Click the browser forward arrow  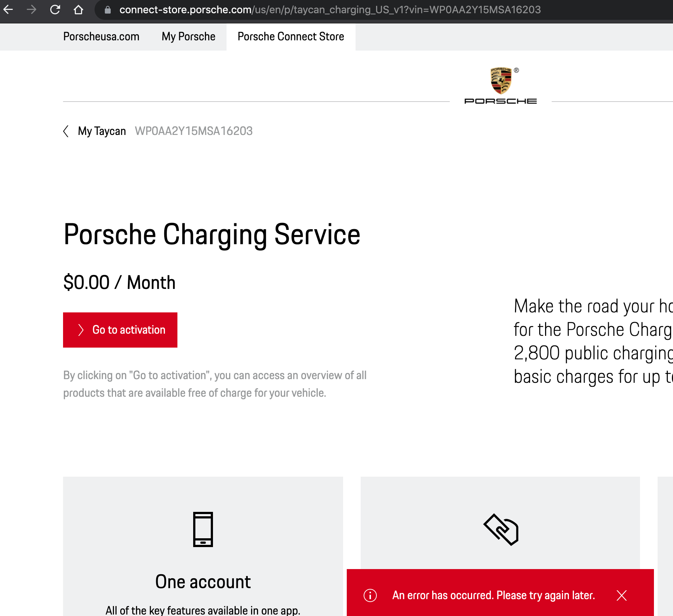coord(32,10)
